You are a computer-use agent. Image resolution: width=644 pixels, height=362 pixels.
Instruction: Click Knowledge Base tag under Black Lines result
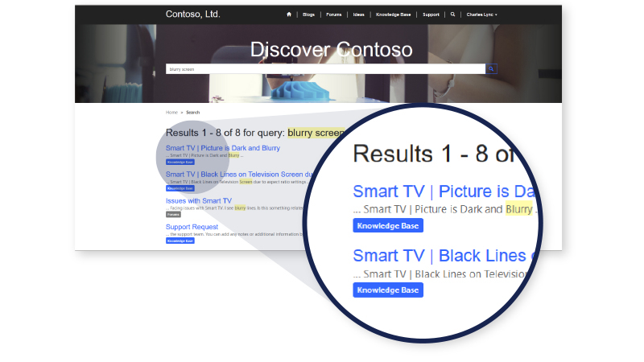180,188
